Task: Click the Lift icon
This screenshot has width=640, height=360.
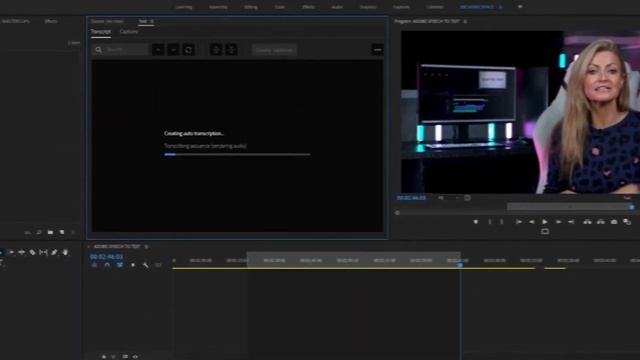Action: [587, 222]
